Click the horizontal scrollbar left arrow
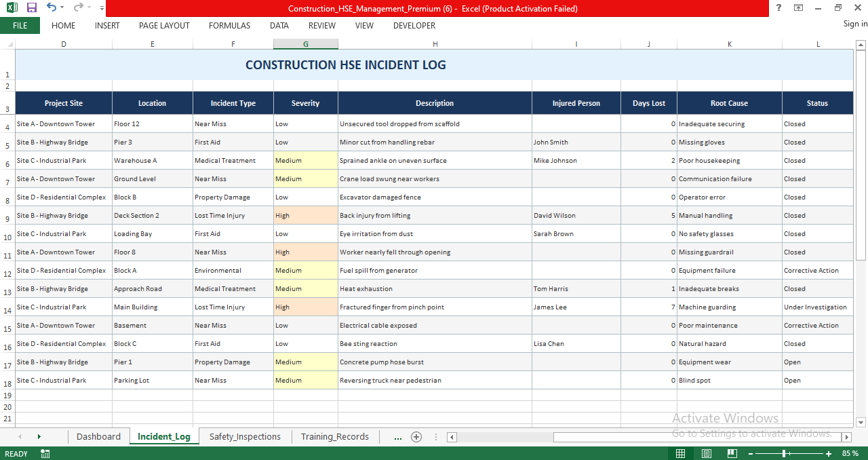 [451, 438]
